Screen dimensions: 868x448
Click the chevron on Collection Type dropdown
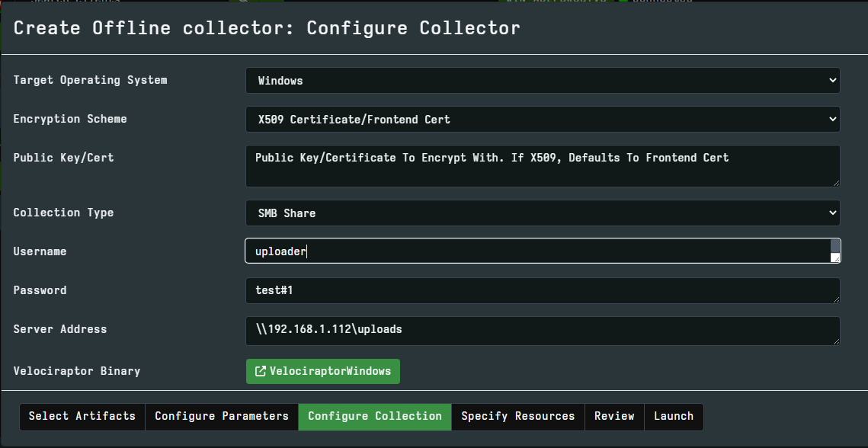point(831,213)
